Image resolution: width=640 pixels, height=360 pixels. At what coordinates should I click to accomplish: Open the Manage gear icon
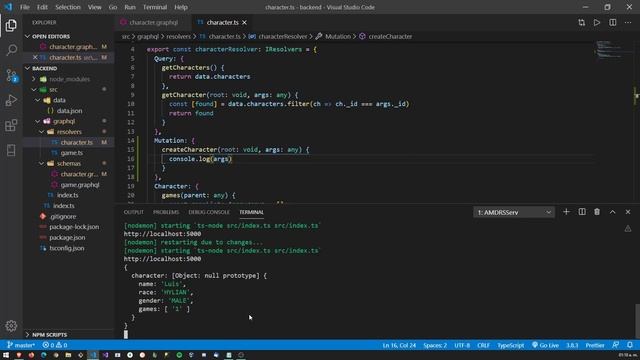click(x=11, y=326)
